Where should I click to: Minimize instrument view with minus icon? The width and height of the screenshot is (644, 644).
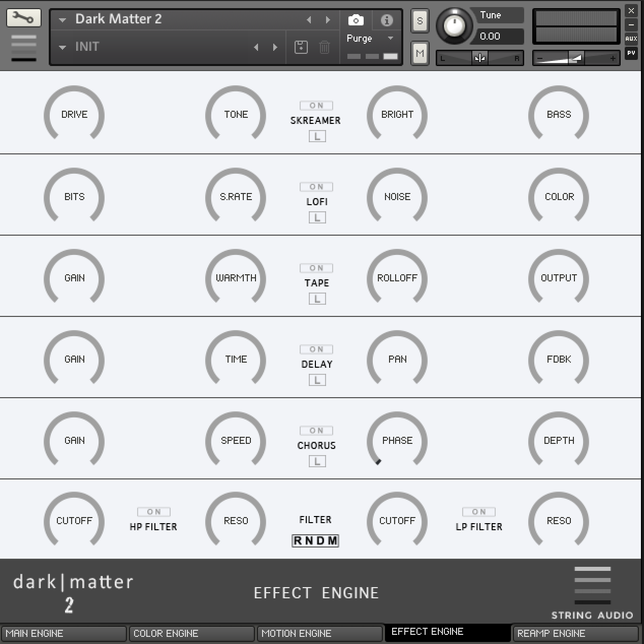pyautogui.click(x=631, y=24)
